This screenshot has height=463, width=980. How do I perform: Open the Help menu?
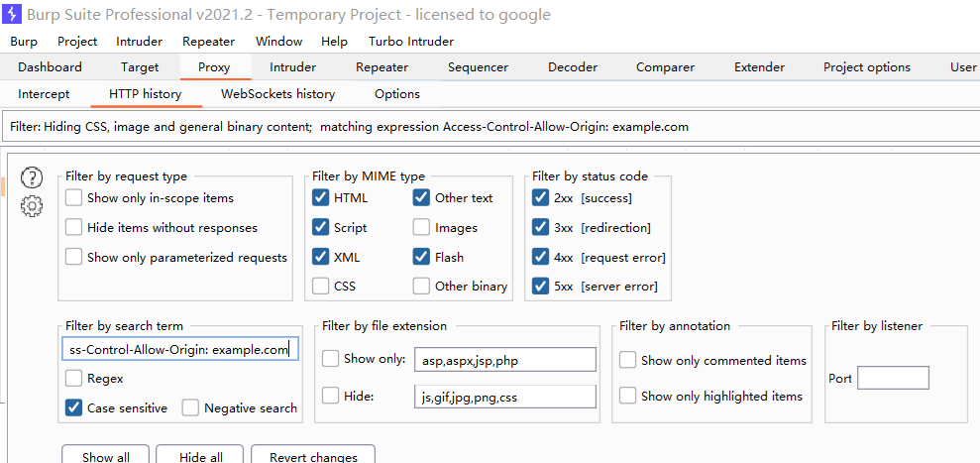coord(334,42)
